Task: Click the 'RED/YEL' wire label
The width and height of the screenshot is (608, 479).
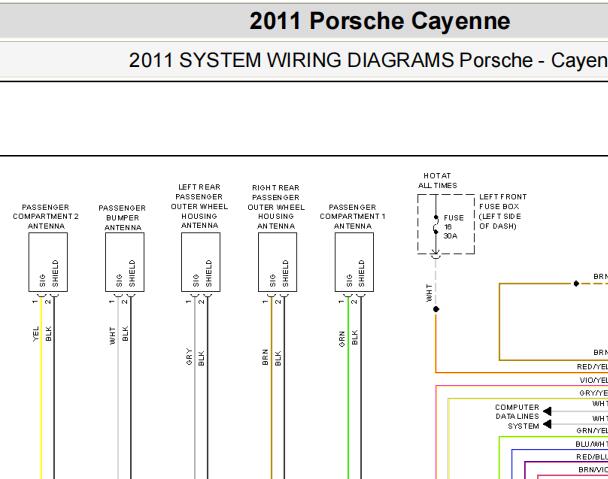Action: coord(592,367)
